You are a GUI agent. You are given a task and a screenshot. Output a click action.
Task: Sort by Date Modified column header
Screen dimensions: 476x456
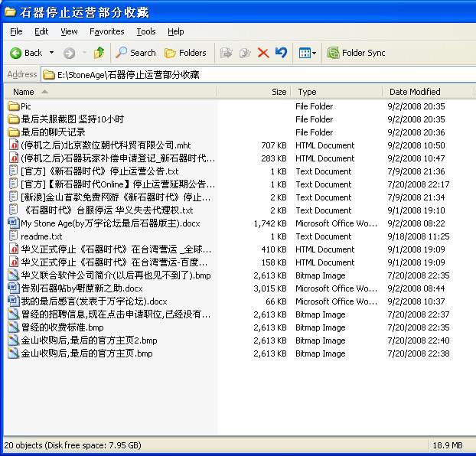428,92
